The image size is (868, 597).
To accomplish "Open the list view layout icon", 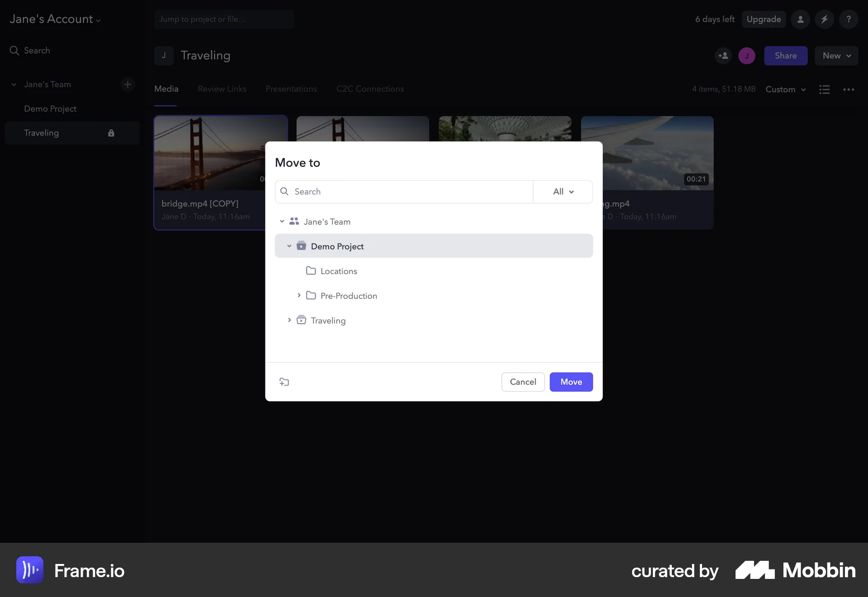I will coord(825,89).
